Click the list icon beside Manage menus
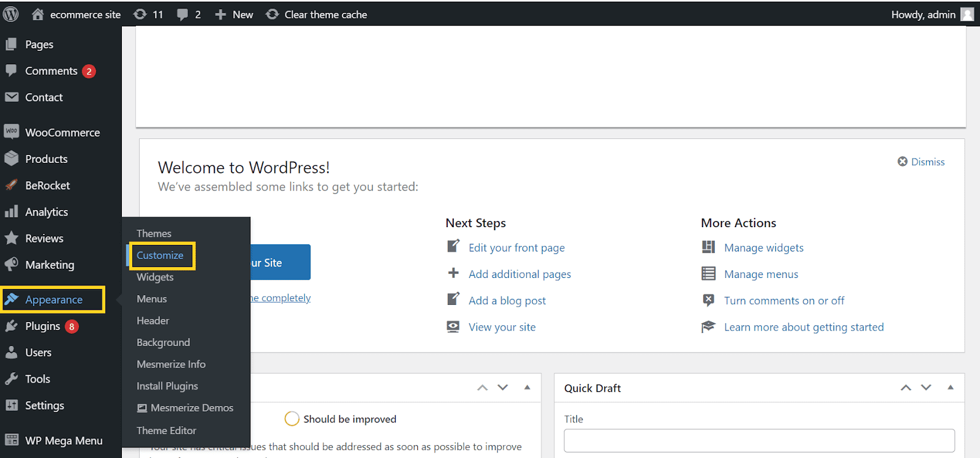The image size is (980, 458). tap(708, 273)
